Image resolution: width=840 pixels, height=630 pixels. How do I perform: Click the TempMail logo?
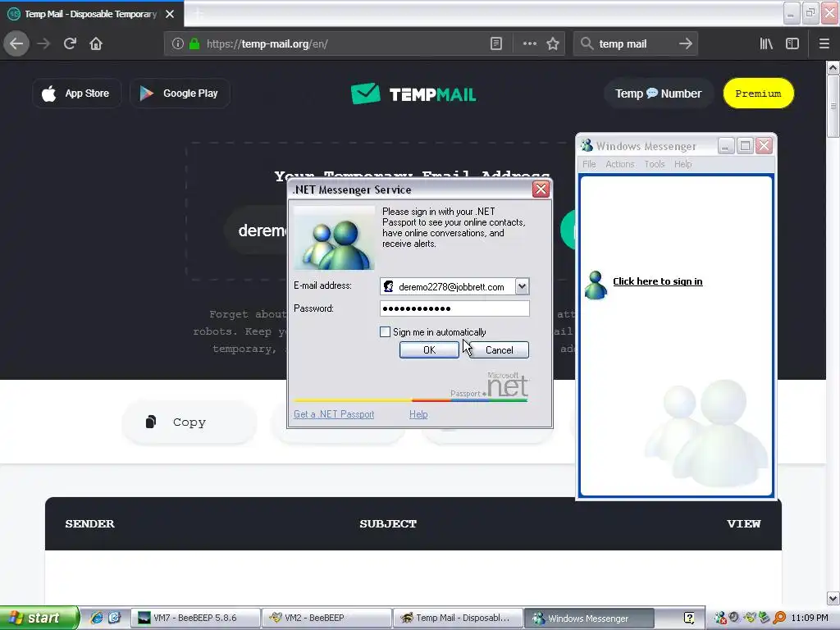[413, 94]
